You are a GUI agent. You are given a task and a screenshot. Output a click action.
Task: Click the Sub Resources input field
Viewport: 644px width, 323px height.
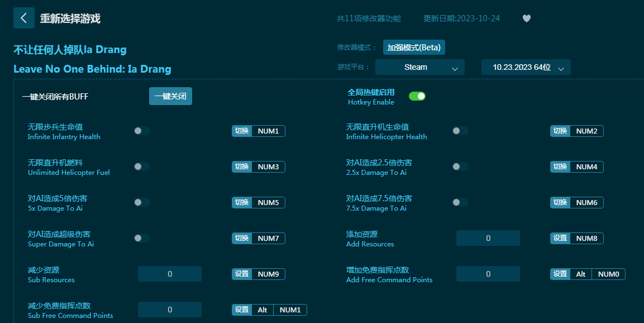tap(169, 274)
